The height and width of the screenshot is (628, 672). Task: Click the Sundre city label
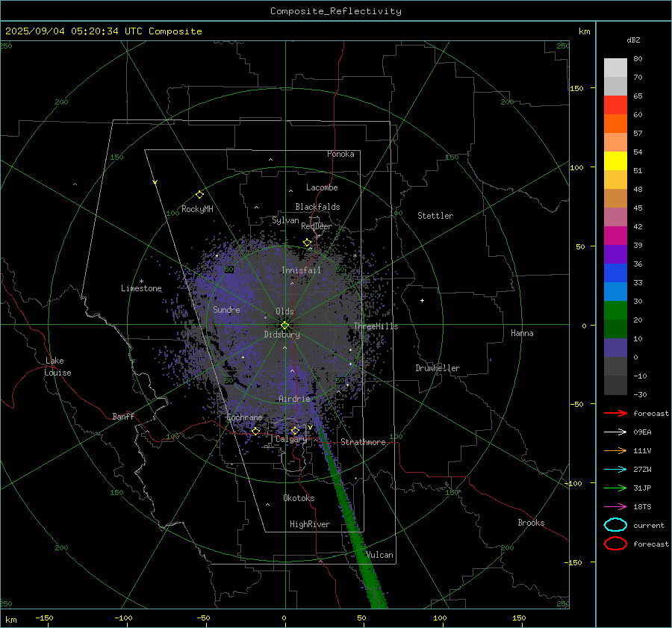[226, 309]
